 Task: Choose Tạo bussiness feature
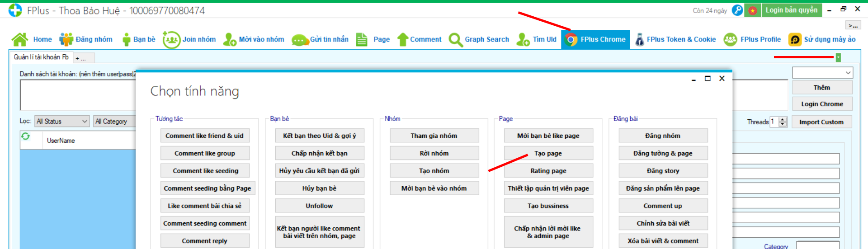pos(548,206)
